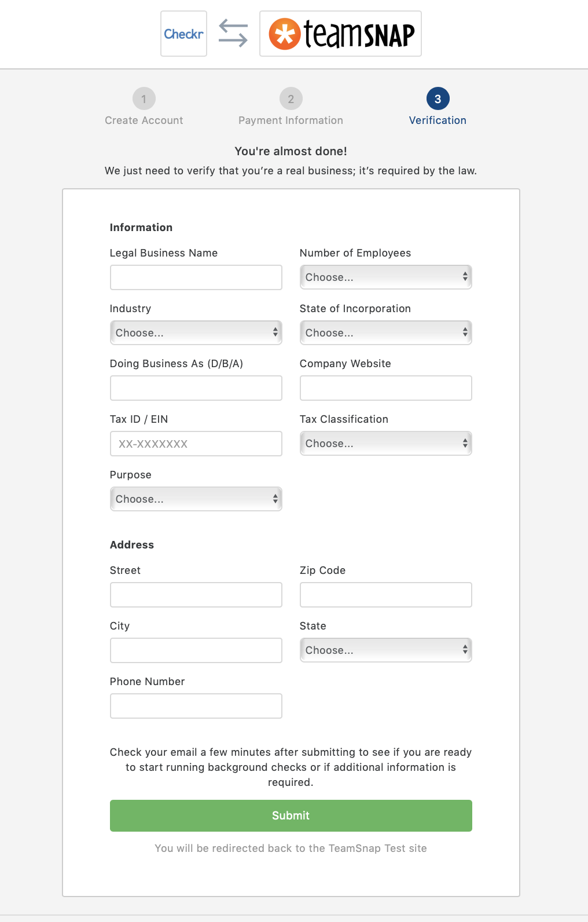The image size is (588, 922).
Task: Focus the Legal Business Name field
Action: click(196, 277)
